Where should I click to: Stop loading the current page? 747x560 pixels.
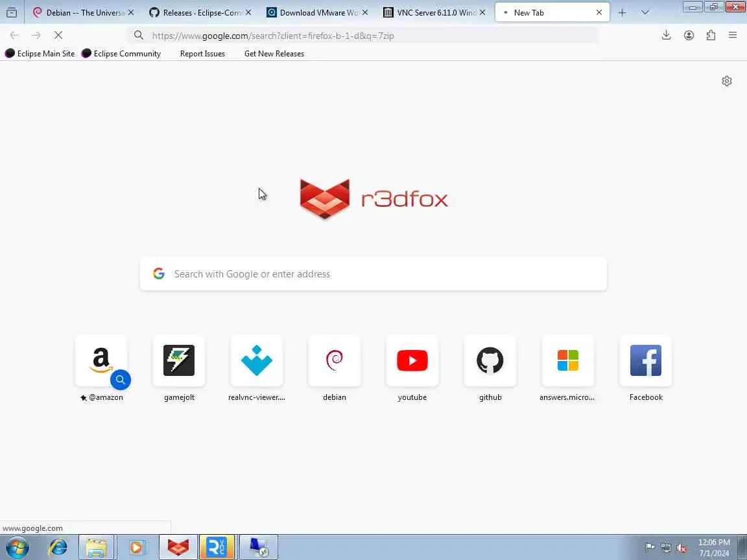pos(58,35)
